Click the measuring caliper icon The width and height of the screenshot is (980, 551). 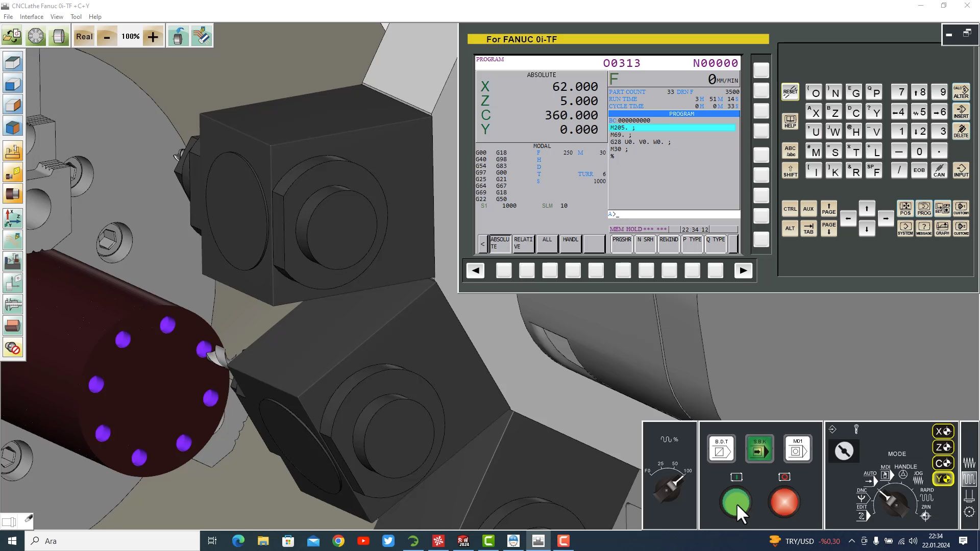pyautogui.click(x=13, y=305)
